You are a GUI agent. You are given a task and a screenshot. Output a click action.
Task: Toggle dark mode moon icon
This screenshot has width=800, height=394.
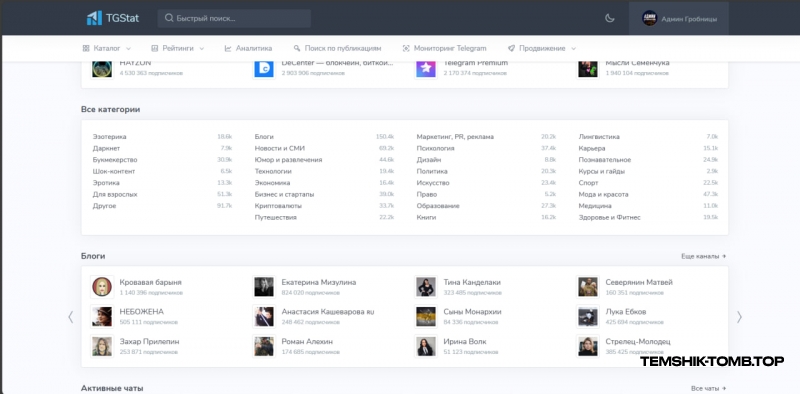(609, 18)
